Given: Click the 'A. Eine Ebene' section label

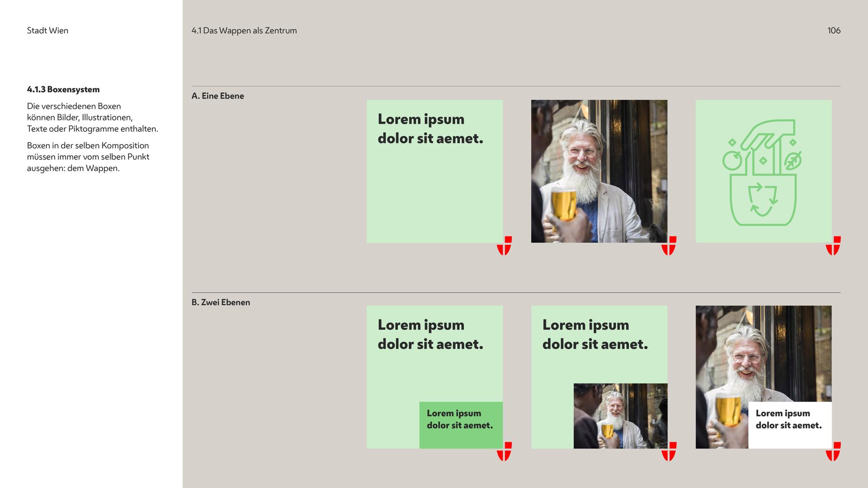Looking at the screenshot, I should (x=218, y=96).
